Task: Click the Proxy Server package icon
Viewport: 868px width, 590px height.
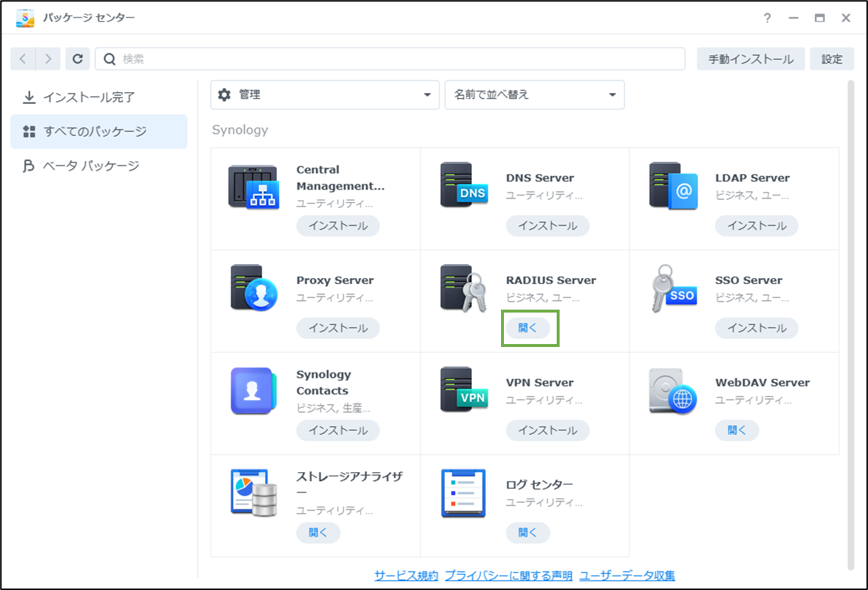Action: point(255,288)
